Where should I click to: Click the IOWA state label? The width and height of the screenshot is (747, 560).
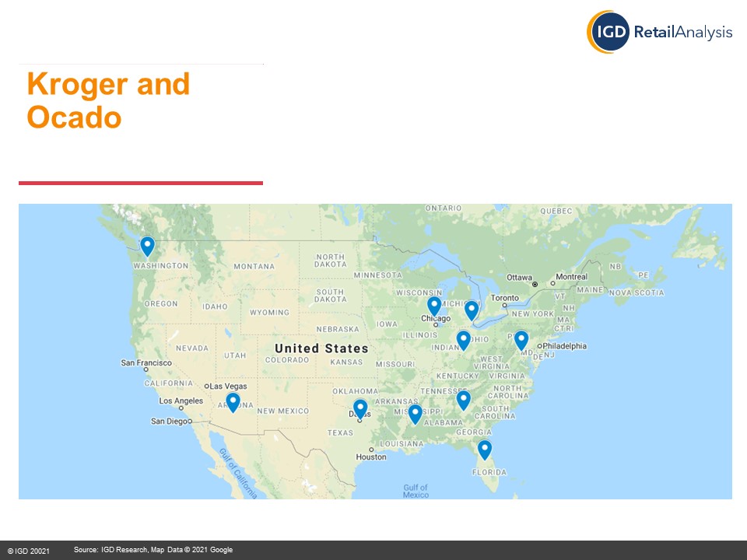pyautogui.click(x=387, y=324)
